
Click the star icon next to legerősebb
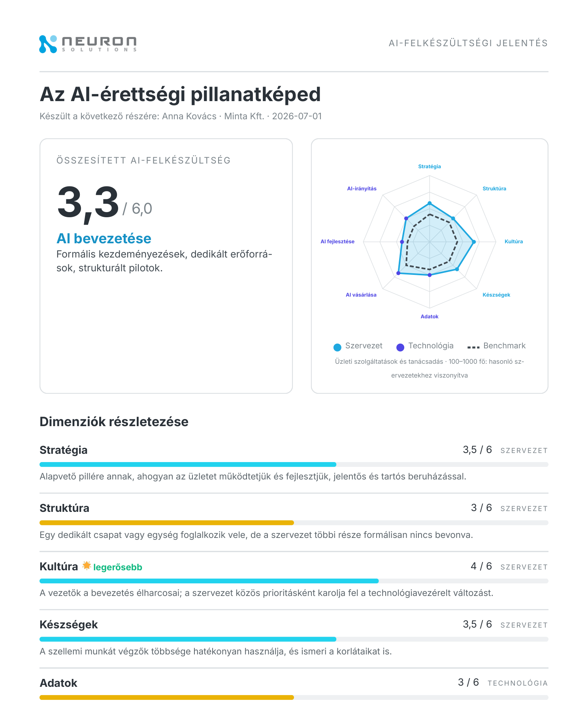coord(87,566)
